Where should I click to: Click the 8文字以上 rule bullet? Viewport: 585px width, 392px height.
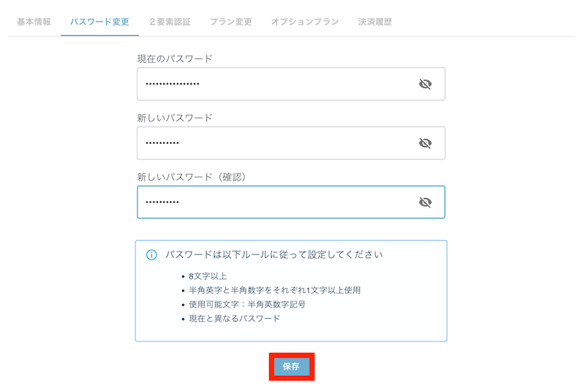coord(208,276)
